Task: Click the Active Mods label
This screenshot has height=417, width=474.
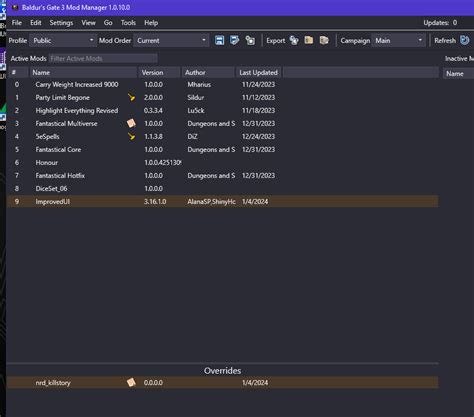Action: click(x=28, y=58)
